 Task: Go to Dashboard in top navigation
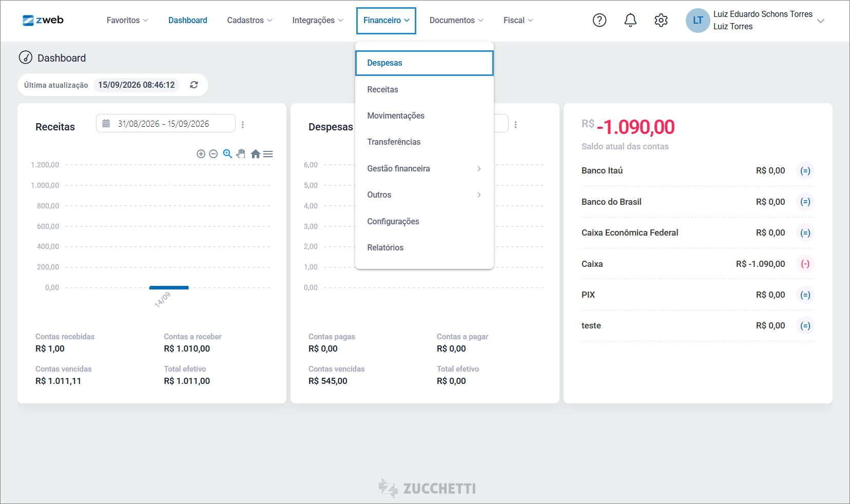pos(188,20)
